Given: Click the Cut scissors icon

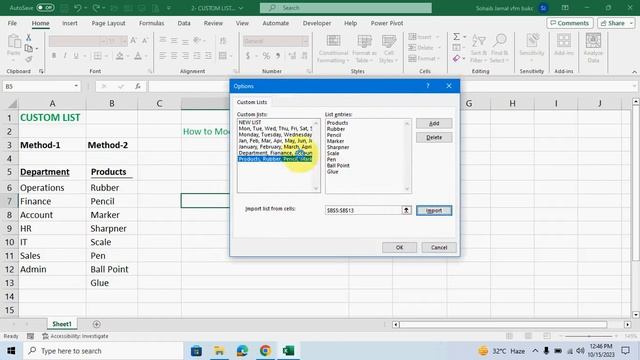Looking at the screenshot, I should [x=29, y=38].
